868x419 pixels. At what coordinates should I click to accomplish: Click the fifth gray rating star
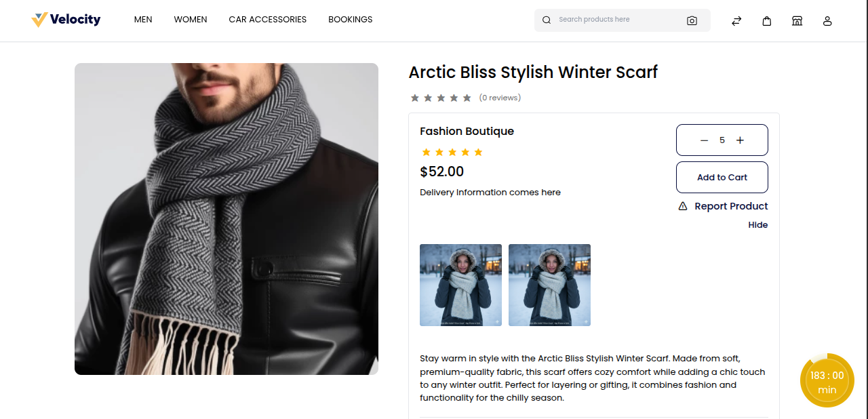coord(467,98)
